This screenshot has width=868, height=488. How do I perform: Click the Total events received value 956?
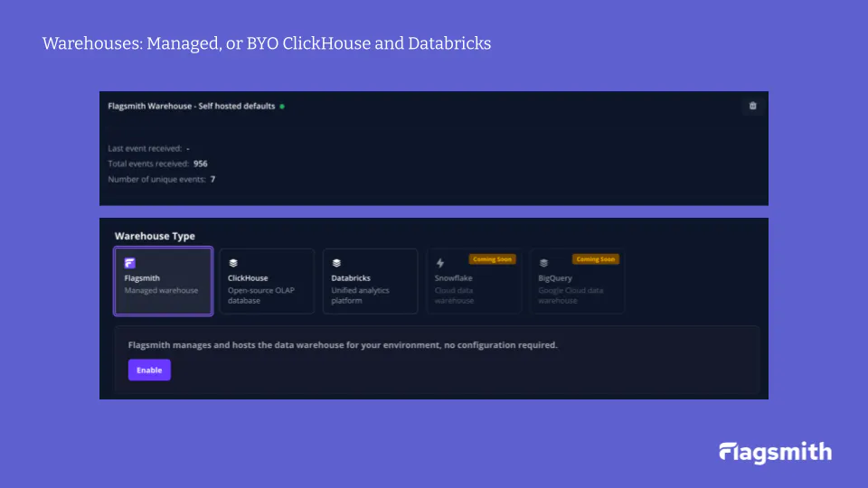(x=201, y=164)
